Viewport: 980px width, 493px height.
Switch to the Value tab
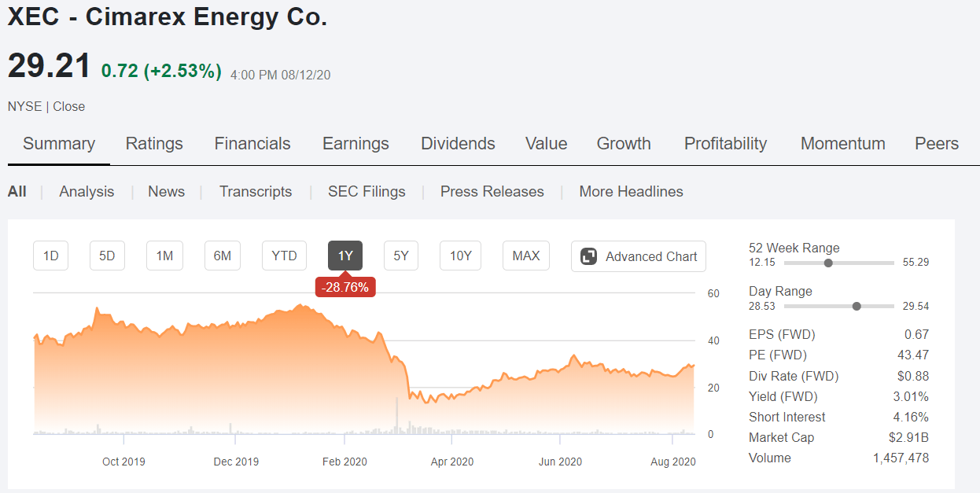[546, 144]
